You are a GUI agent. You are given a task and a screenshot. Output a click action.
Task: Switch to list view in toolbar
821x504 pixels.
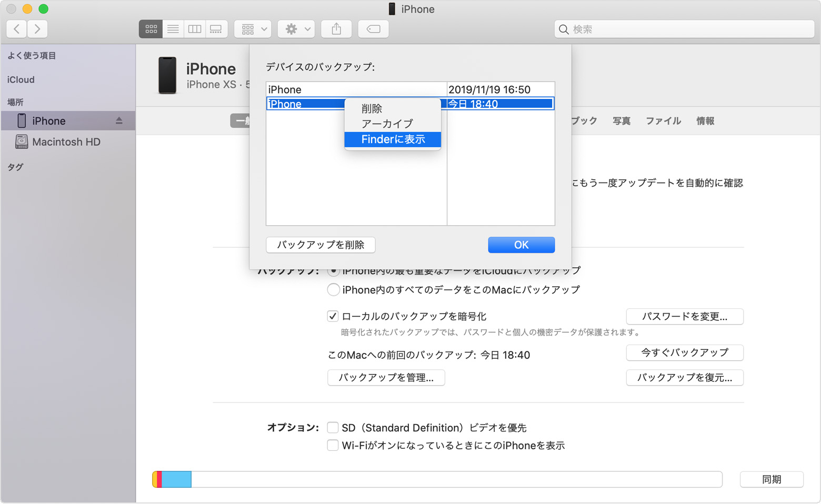coord(173,29)
